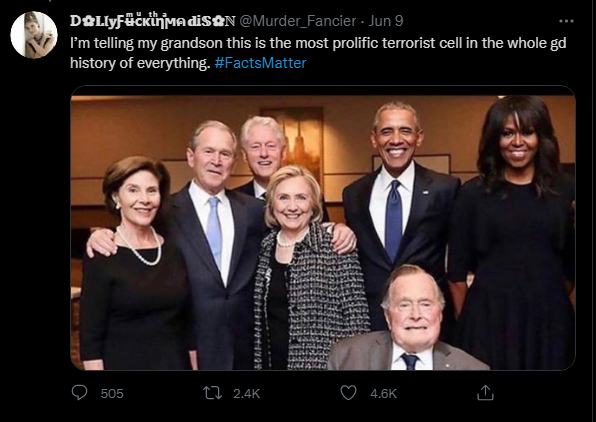Click the tweet's first line about grandson
Image resolution: width=596 pixels, height=422 pixels.
pos(318,43)
